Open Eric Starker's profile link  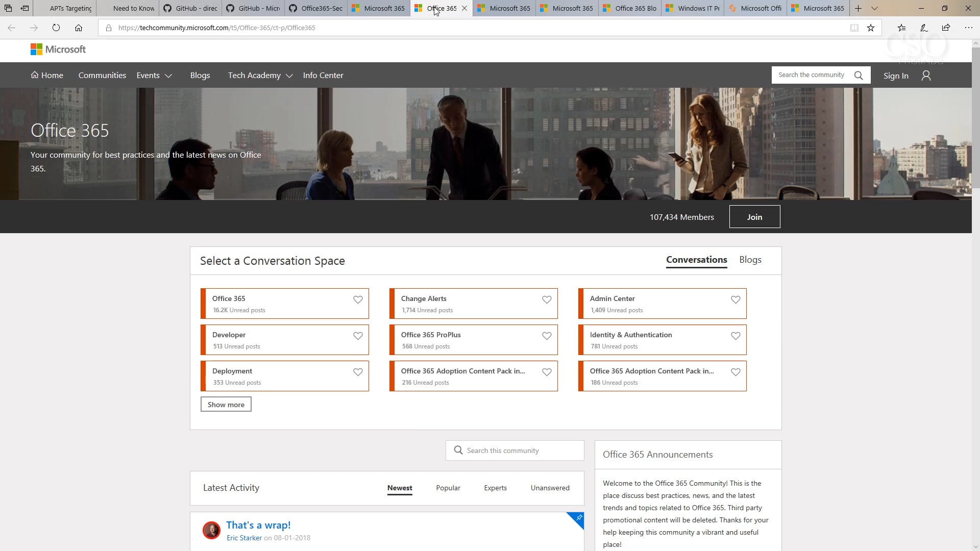coord(244,538)
